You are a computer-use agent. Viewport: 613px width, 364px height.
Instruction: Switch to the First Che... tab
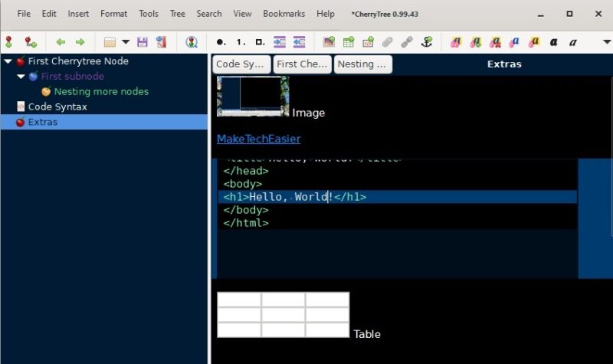tap(302, 64)
